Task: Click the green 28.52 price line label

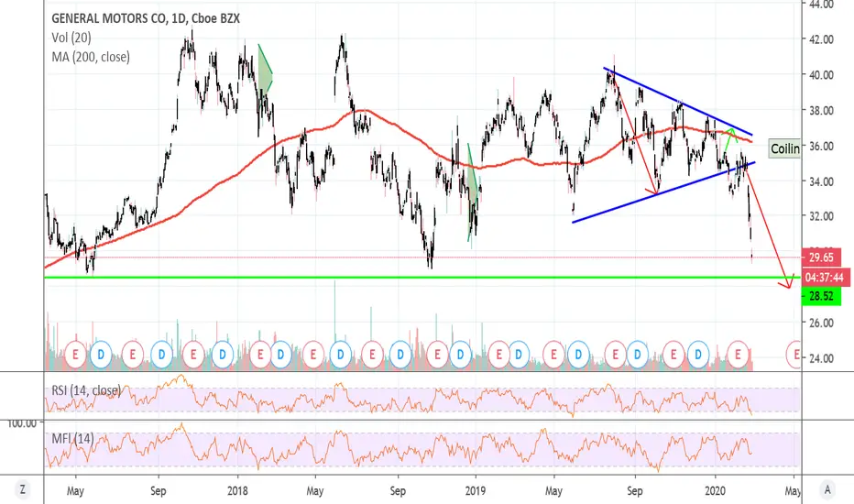Action: 821,296
